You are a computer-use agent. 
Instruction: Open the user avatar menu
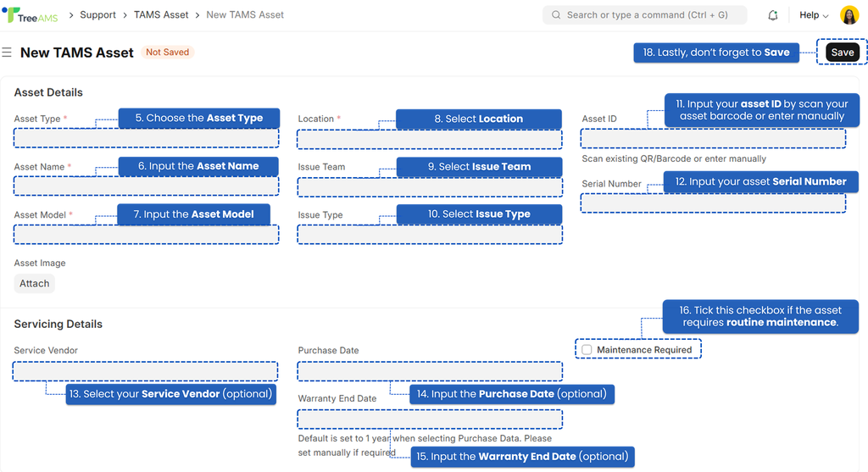click(849, 15)
